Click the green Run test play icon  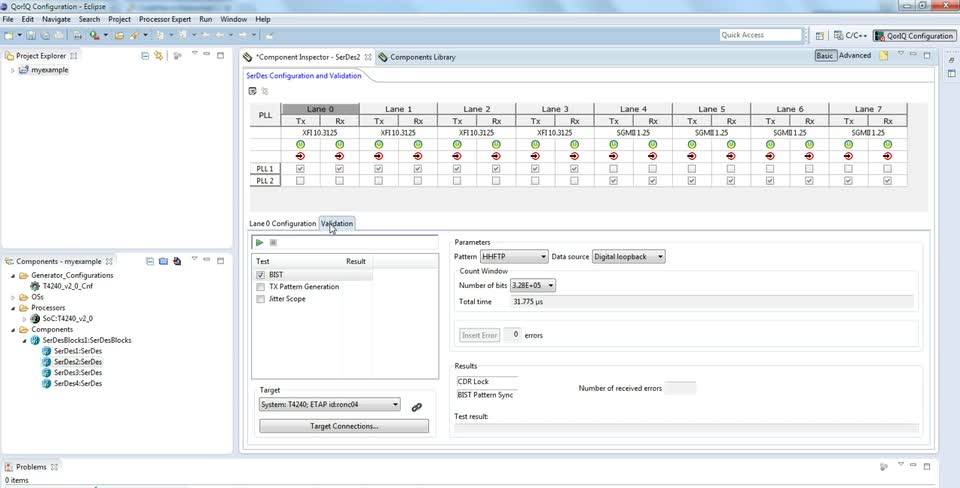[260, 243]
